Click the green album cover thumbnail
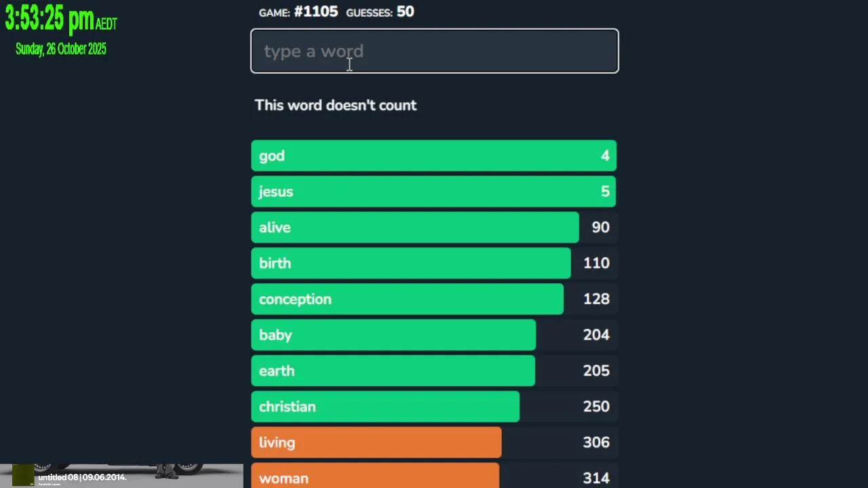The width and height of the screenshot is (868, 488). [23, 475]
